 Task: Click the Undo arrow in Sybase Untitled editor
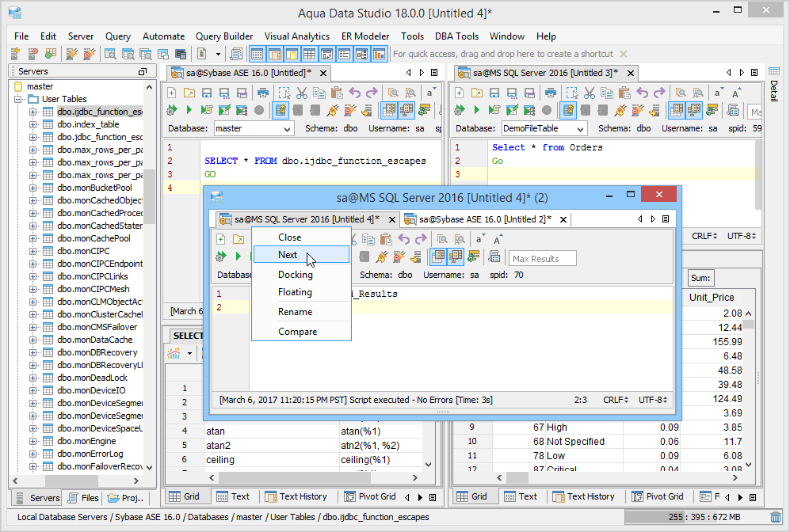pos(355,93)
